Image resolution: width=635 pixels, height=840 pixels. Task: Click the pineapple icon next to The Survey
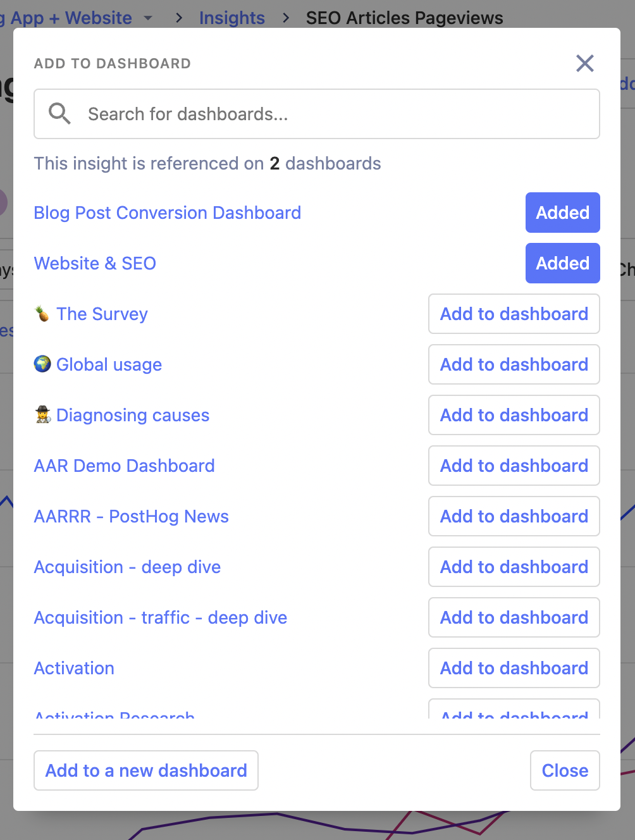click(x=42, y=314)
